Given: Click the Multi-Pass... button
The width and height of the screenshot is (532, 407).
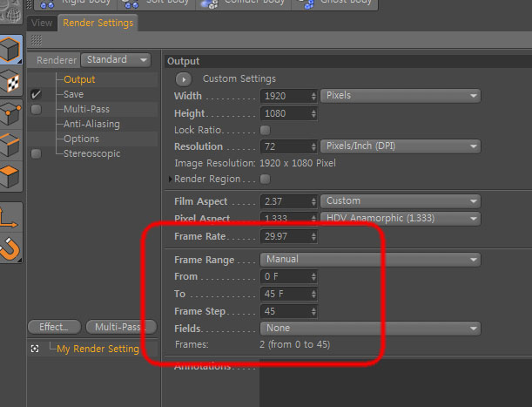Looking at the screenshot, I should [121, 327].
